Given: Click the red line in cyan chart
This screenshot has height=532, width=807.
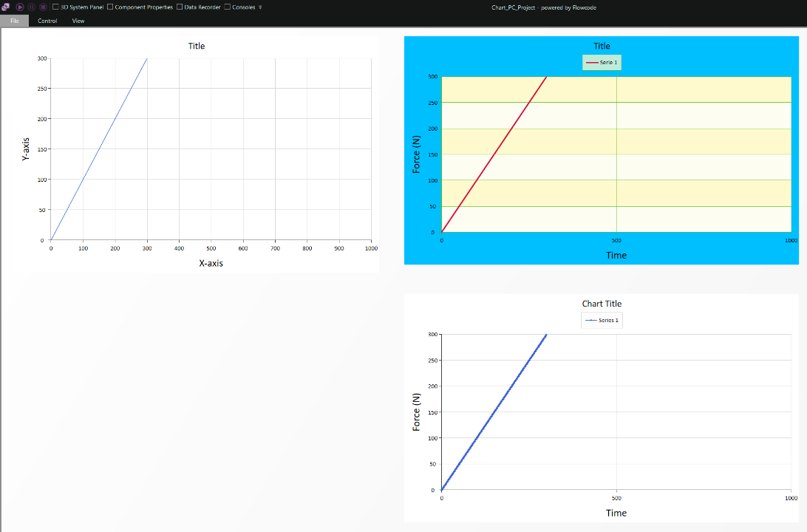Looking at the screenshot, I should click(x=494, y=154).
